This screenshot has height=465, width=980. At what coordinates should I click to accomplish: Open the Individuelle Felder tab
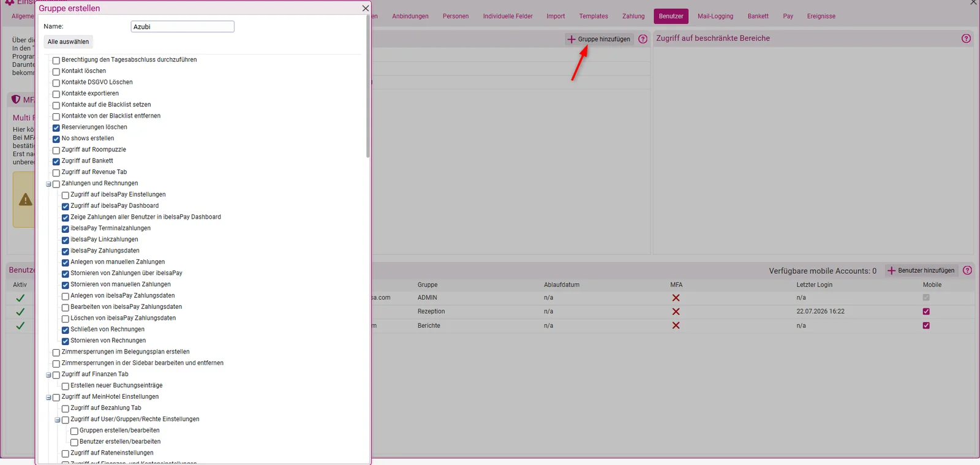pyautogui.click(x=508, y=17)
